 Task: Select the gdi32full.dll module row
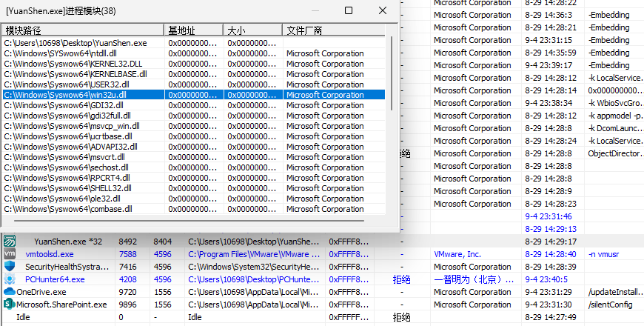point(193,116)
